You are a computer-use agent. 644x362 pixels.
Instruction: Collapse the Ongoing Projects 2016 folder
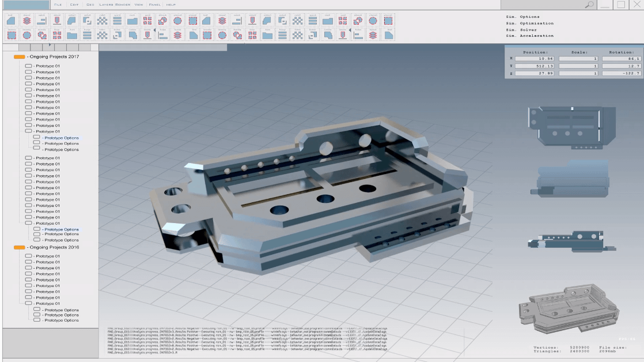[x=19, y=247]
